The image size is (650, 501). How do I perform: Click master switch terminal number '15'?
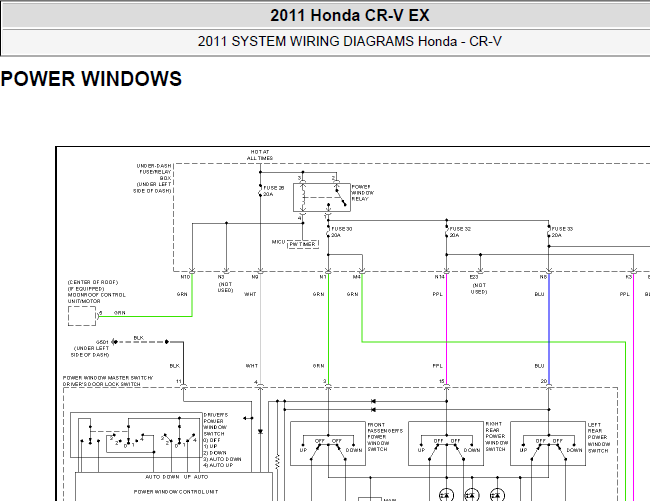441,381
